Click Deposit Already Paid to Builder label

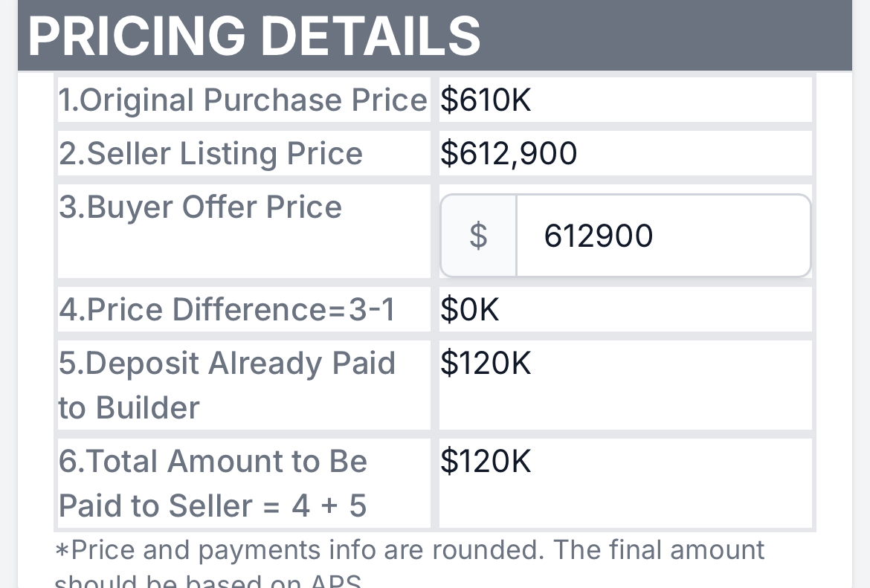[227, 385]
